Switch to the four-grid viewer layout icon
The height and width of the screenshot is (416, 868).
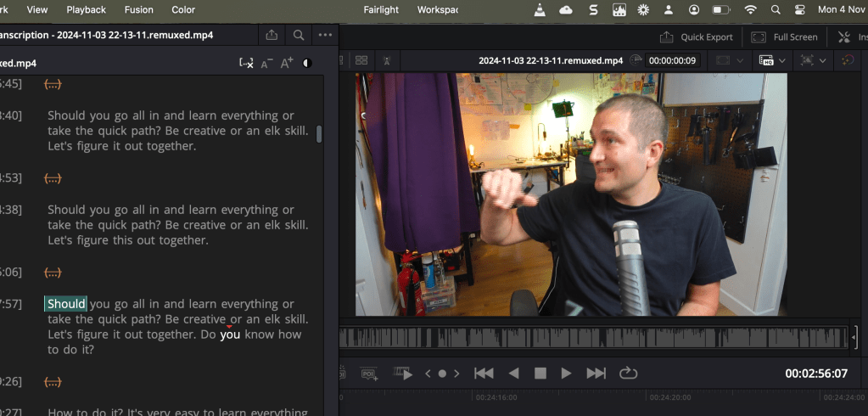tap(361, 60)
